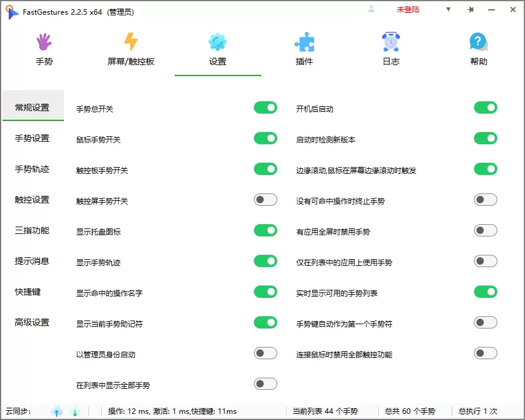View logs via the 日志 clock icon
Viewport: 525px width, 420px height.
[x=390, y=42]
